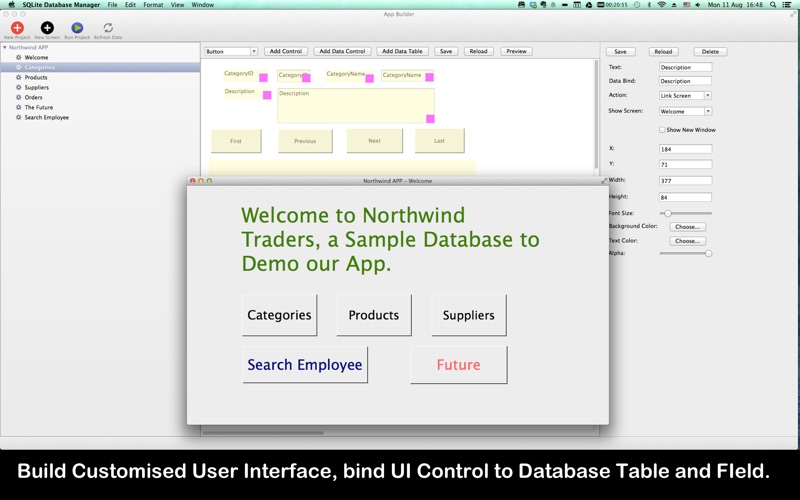Click the gear icon beside Welcome

[18, 57]
